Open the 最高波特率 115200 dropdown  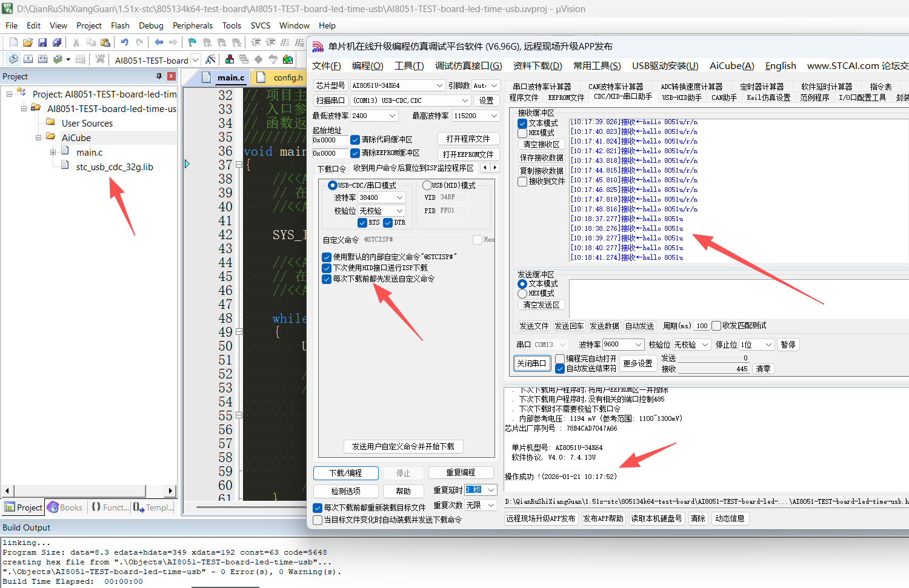(x=494, y=116)
